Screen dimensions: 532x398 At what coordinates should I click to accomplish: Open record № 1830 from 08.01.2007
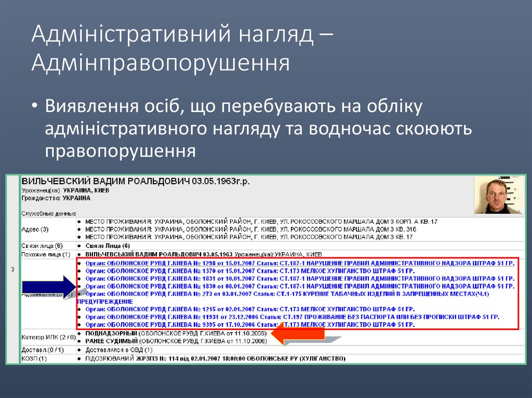click(296, 286)
